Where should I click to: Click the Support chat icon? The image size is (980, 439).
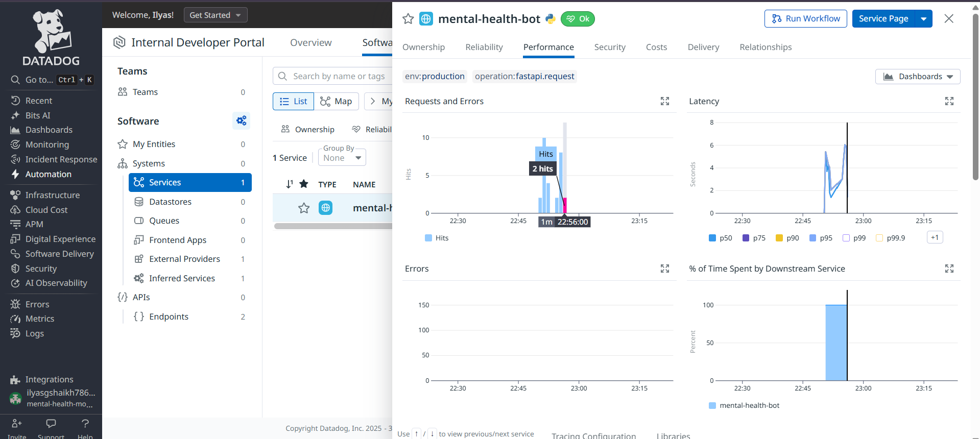pyautogui.click(x=51, y=423)
